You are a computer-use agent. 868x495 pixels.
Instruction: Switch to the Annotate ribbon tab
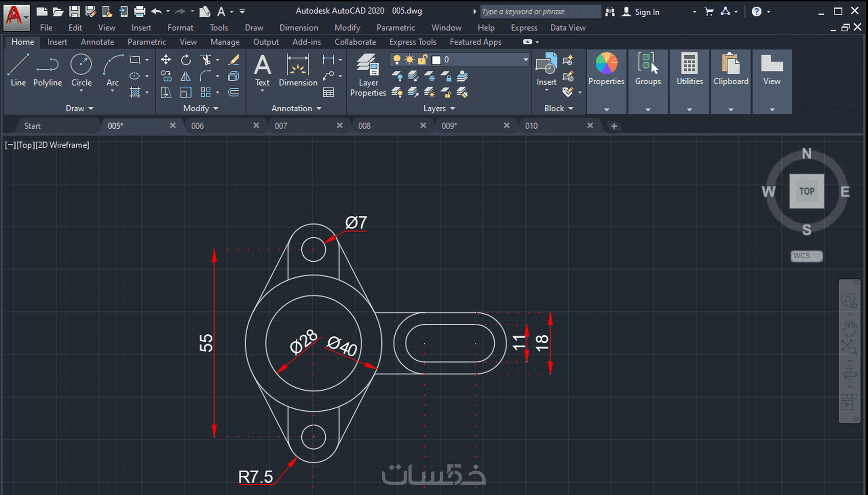tap(97, 42)
